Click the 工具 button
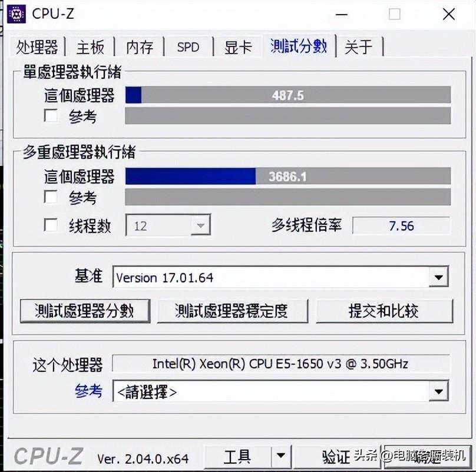The height and width of the screenshot is (472, 476). pos(237,457)
